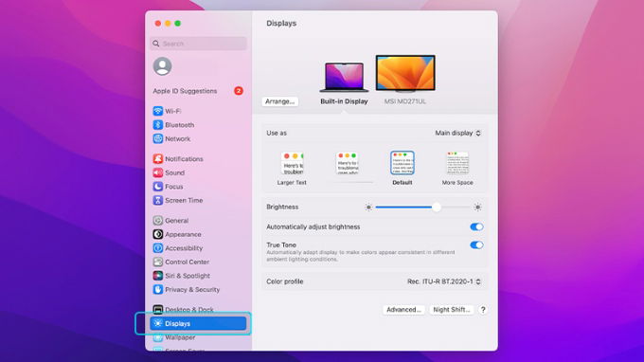Viewport: 644px width, 362px height.
Task: Open the General gear icon
Action: 158,220
